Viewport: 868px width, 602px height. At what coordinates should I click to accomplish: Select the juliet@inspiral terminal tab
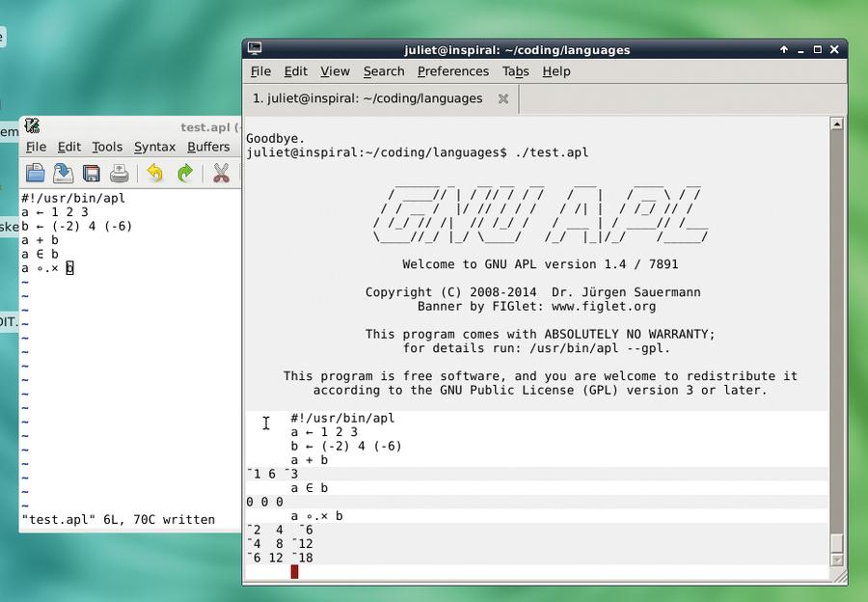pyautogui.click(x=381, y=98)
